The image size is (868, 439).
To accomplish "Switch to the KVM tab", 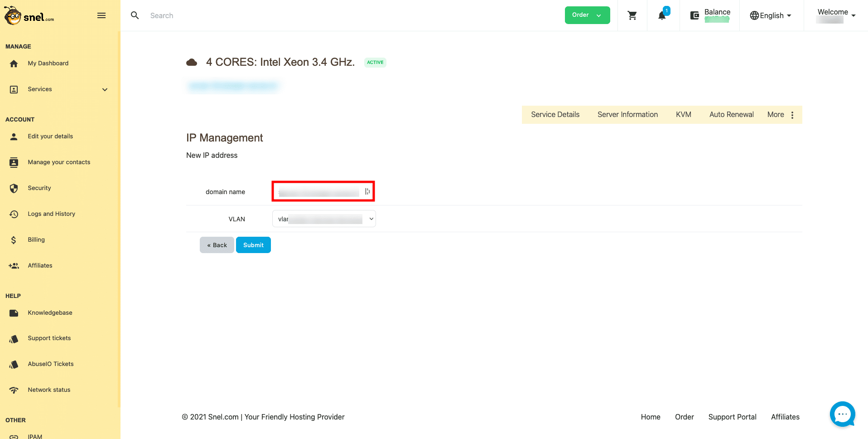I will point(683,115).
